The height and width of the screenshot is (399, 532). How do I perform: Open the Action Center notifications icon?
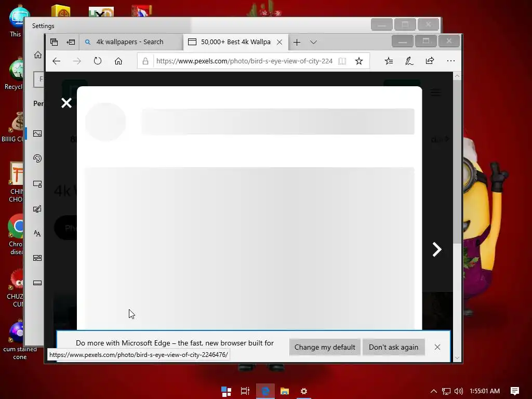point(515,391)
